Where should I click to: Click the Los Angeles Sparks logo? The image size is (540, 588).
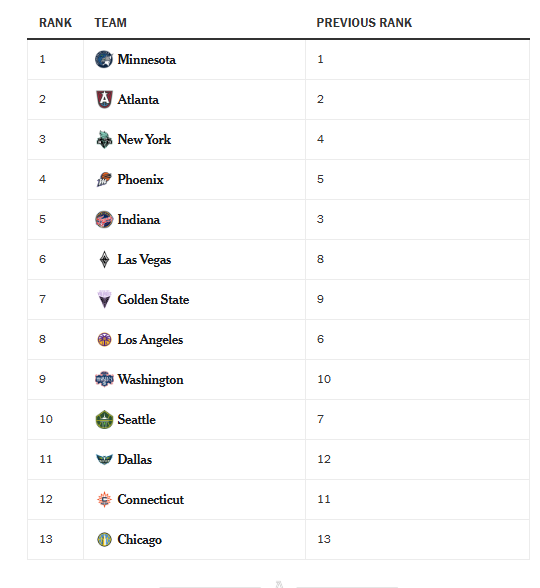[104, 339]
